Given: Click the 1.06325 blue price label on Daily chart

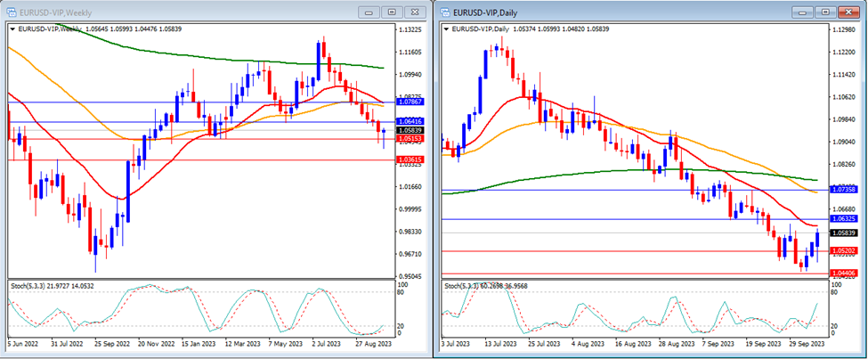Looking at the screenshot, I should [843, 218].
